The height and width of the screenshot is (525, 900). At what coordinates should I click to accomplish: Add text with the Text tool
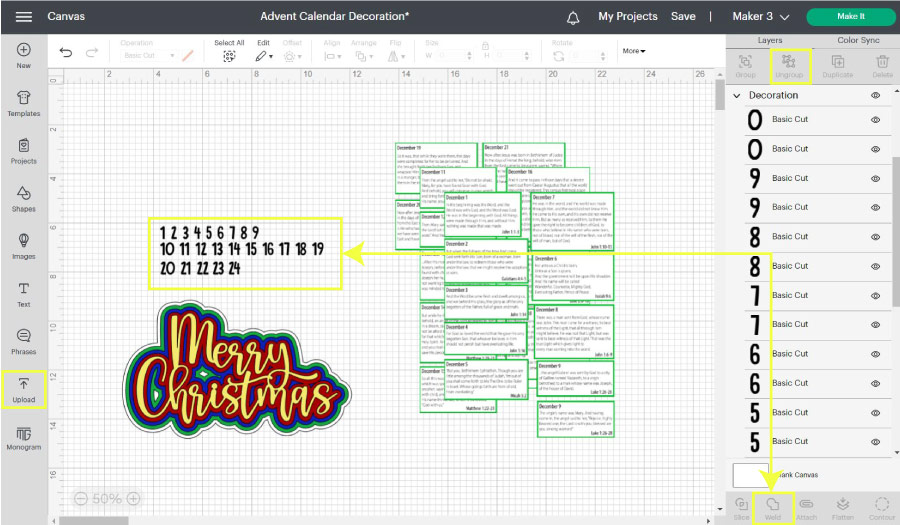point(24,293)
